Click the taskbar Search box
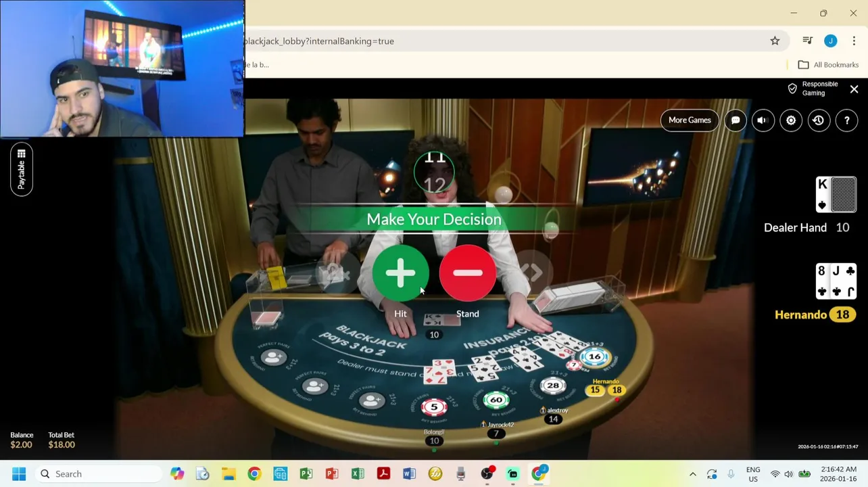This screenshot has height=487, width=868. click(99, 474)
